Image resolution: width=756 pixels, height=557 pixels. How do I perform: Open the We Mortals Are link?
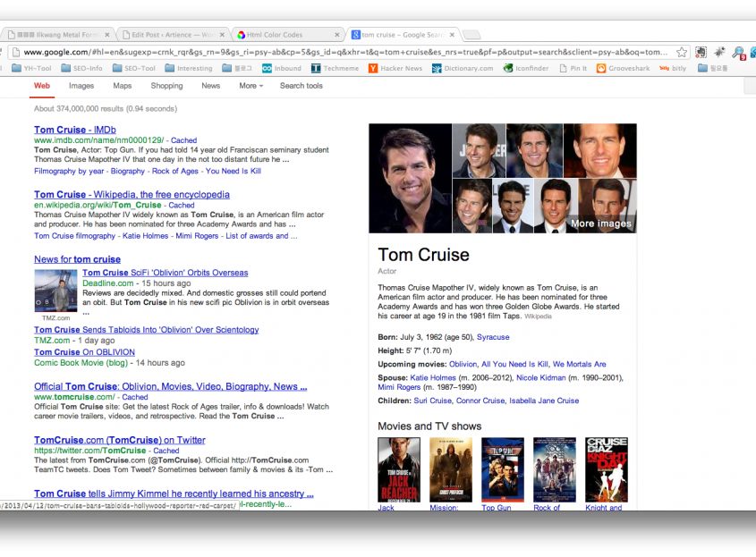580,364
